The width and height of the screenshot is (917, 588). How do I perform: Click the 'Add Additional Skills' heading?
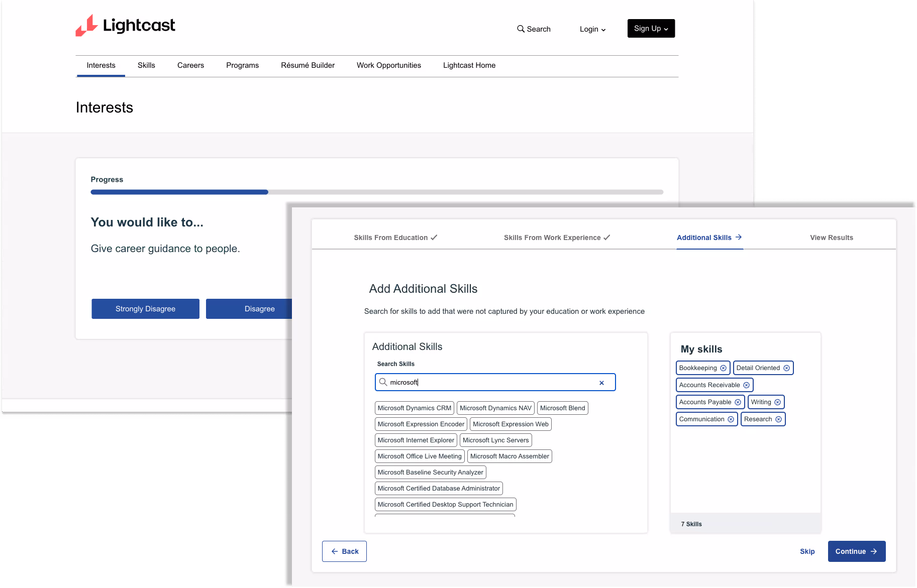coord(423,289)
